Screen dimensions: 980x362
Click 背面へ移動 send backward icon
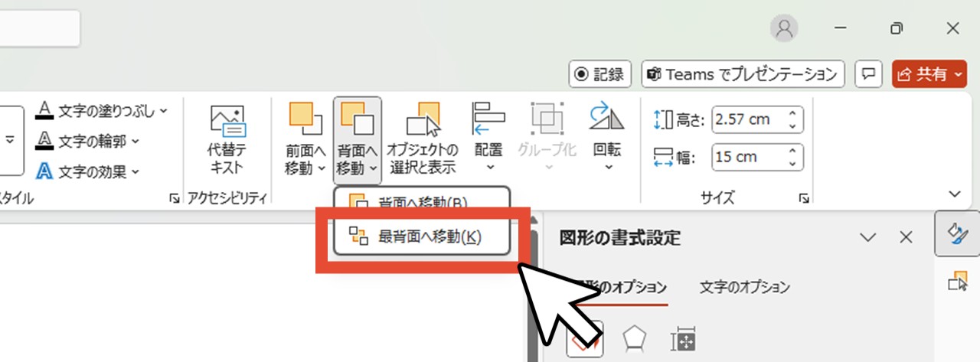coord(357,119)
